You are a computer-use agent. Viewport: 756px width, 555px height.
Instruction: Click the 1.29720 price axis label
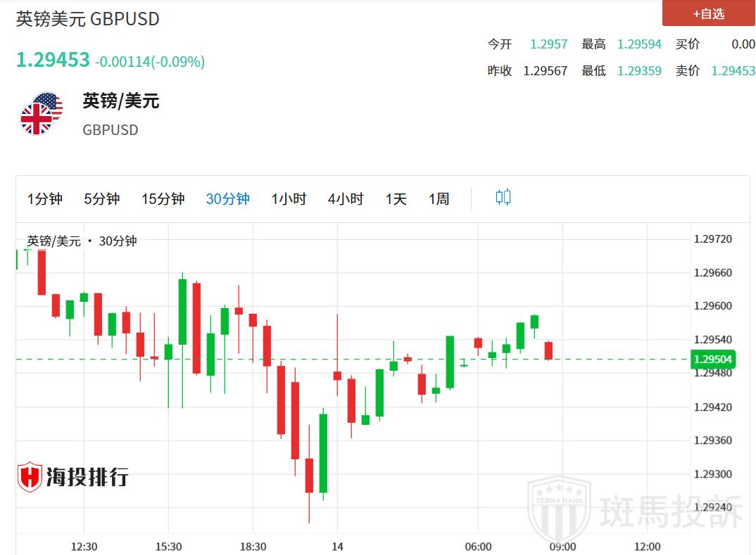click(x=712, y=239)
